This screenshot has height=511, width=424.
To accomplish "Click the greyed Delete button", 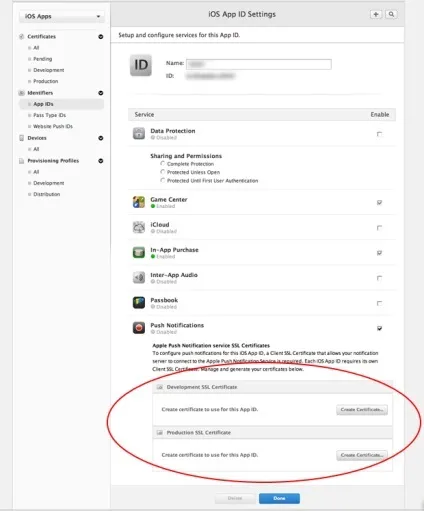I will [x=235, y=498].
